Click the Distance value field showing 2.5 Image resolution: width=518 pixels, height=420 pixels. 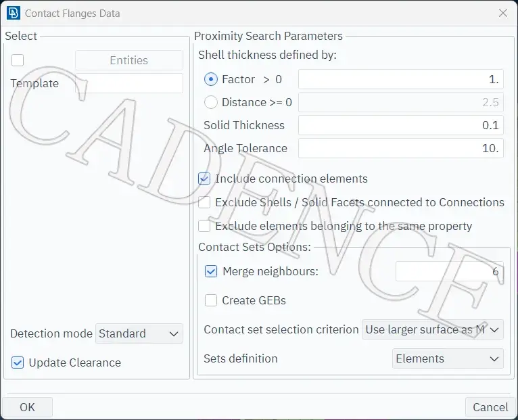click(401, 102)
